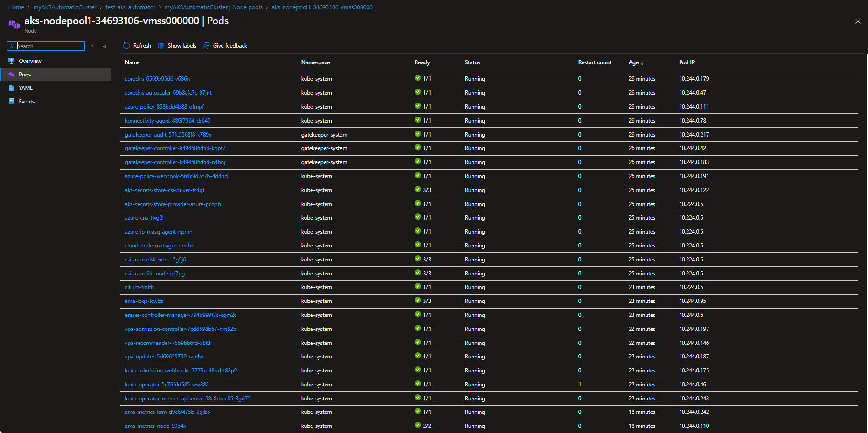Screen dimensions: 868x433
Task: Open the YAML menu item
Action: [x=56, y=88]
